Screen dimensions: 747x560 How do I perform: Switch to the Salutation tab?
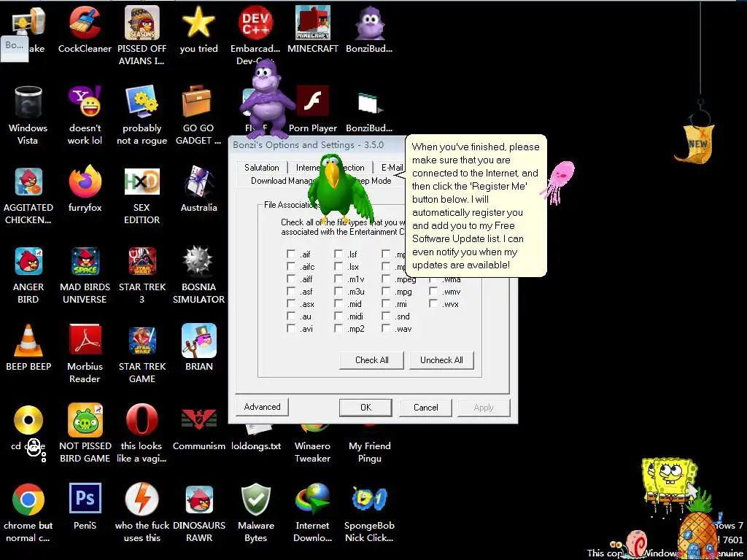262,168
